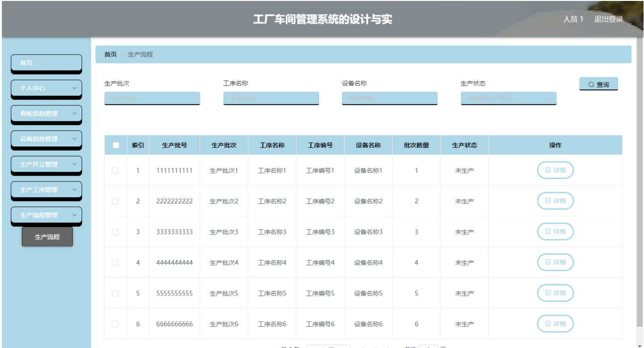Image resolution: width=644 pixels, height=348 pixels.
Task: Open 详情 for row 生产批次2
Action: (x=555, y=201)
